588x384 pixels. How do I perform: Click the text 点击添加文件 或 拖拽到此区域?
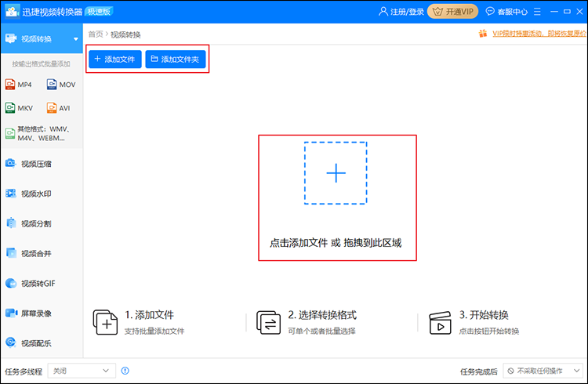[336, 243]
